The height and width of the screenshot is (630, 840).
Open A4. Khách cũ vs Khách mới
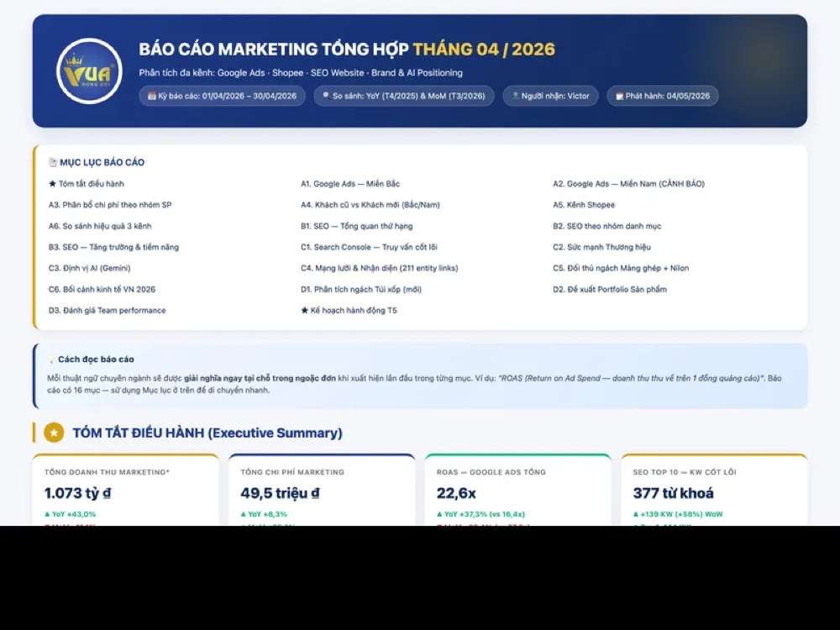pyautogui.click(x=370, y=205)
